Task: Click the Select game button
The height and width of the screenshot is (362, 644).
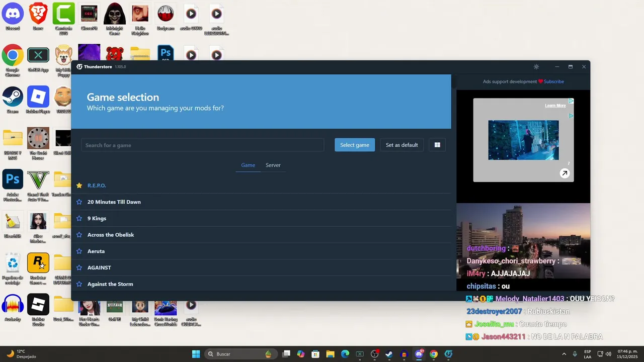Action: (x=355, y=145)
